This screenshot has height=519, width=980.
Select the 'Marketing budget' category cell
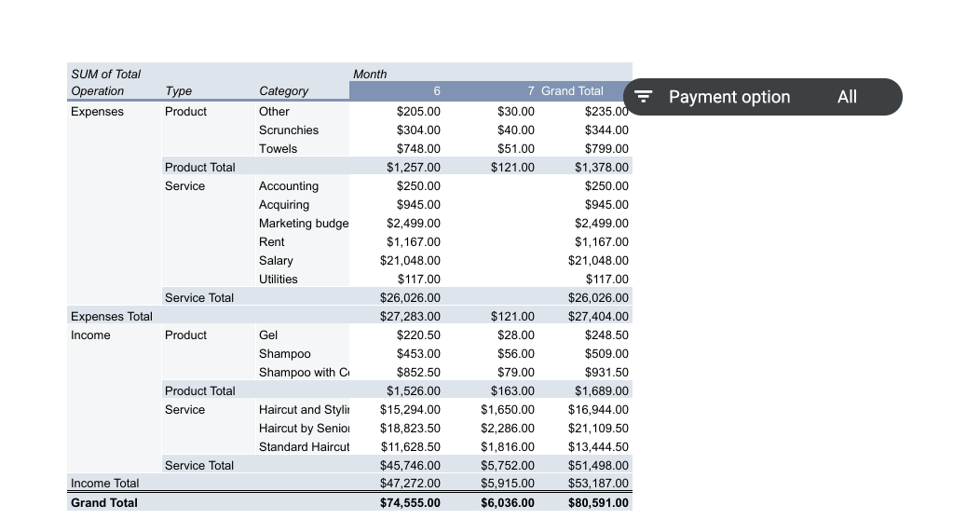coord(304,224)
